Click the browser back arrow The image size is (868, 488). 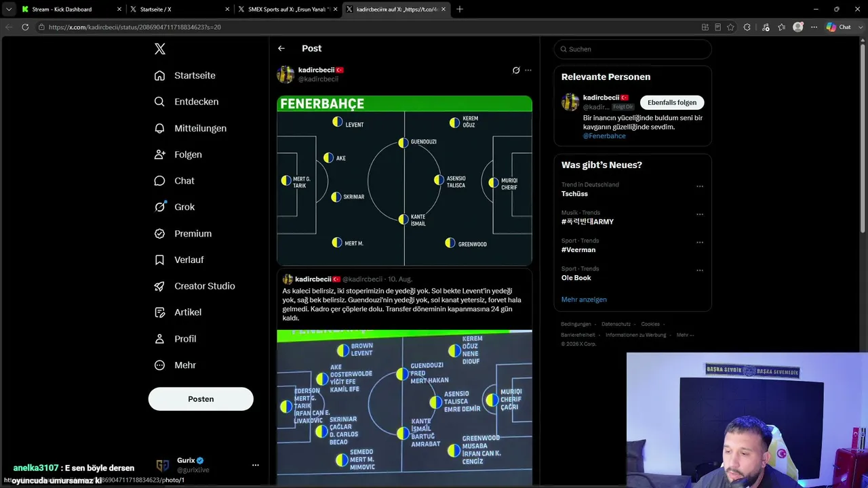[x=9, y=27]
